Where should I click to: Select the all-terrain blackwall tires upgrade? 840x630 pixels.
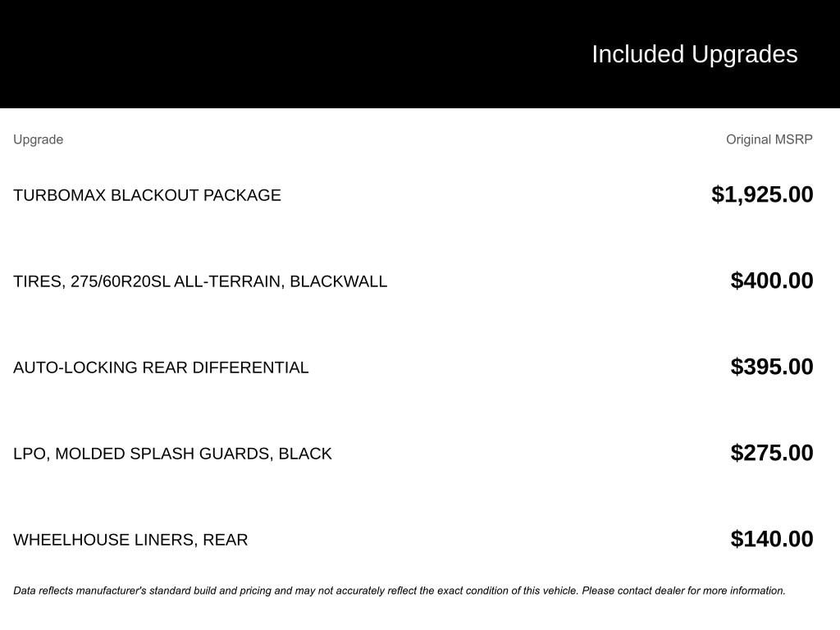pyautogui.click(x=200, y=281)
